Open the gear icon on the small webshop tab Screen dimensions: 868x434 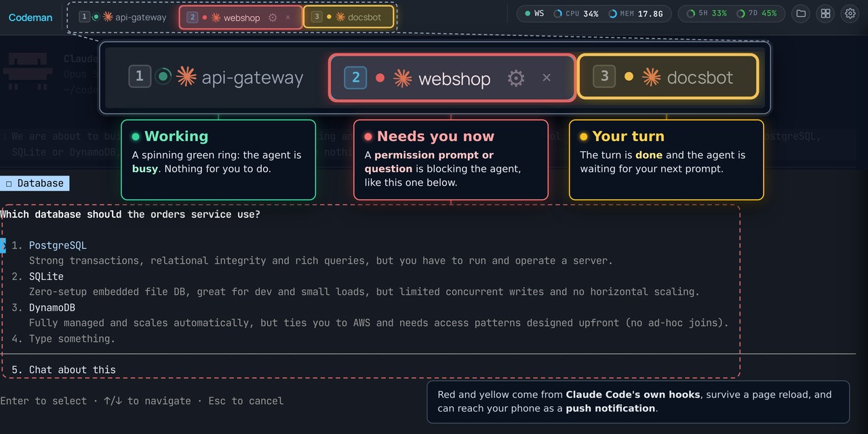[273, 18]
